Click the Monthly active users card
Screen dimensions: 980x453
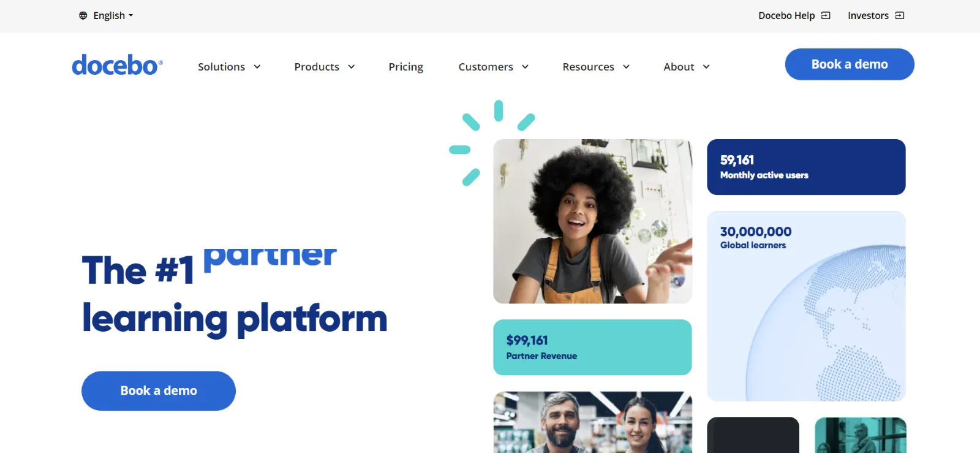806,167
